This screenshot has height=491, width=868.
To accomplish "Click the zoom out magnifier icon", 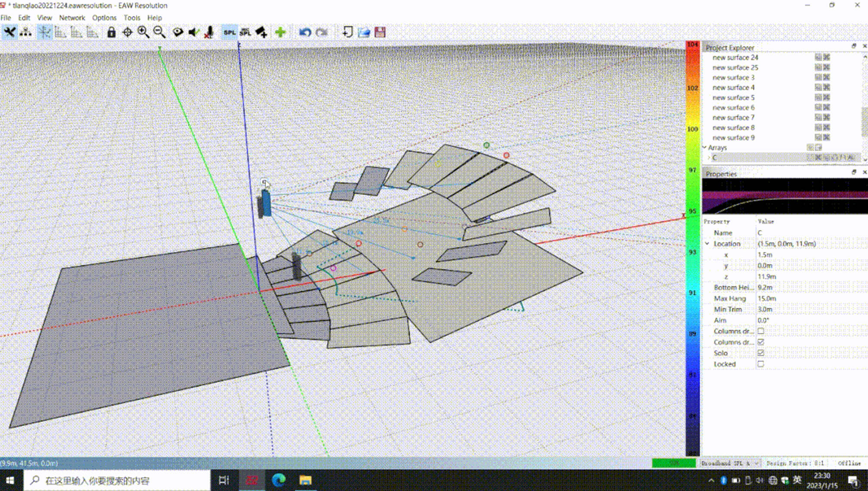I will pos(159,32).
